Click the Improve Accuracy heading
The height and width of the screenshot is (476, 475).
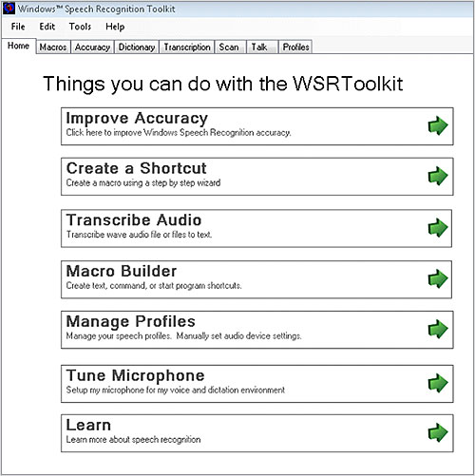coord(137,119)
